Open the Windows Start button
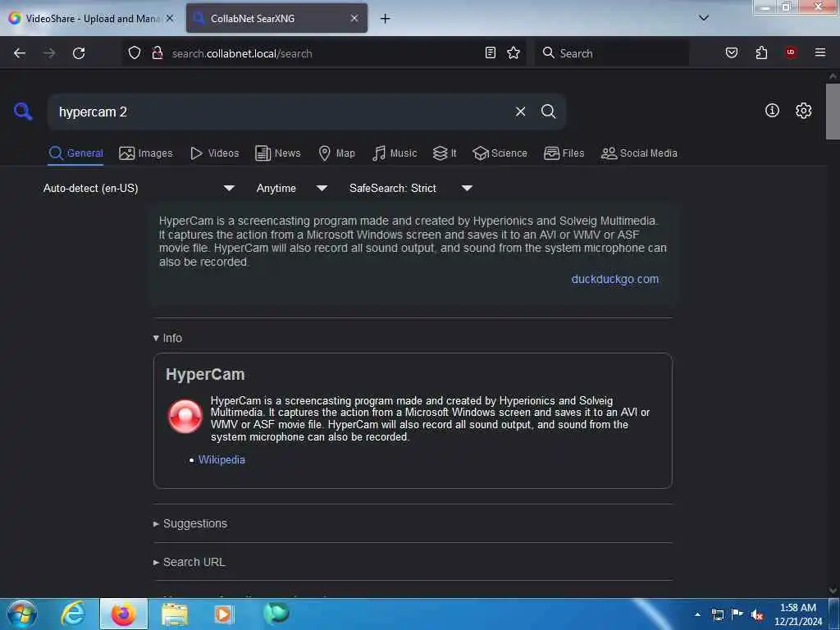Image resolution: width=840 pixels, height=630 pixels. 22,614
